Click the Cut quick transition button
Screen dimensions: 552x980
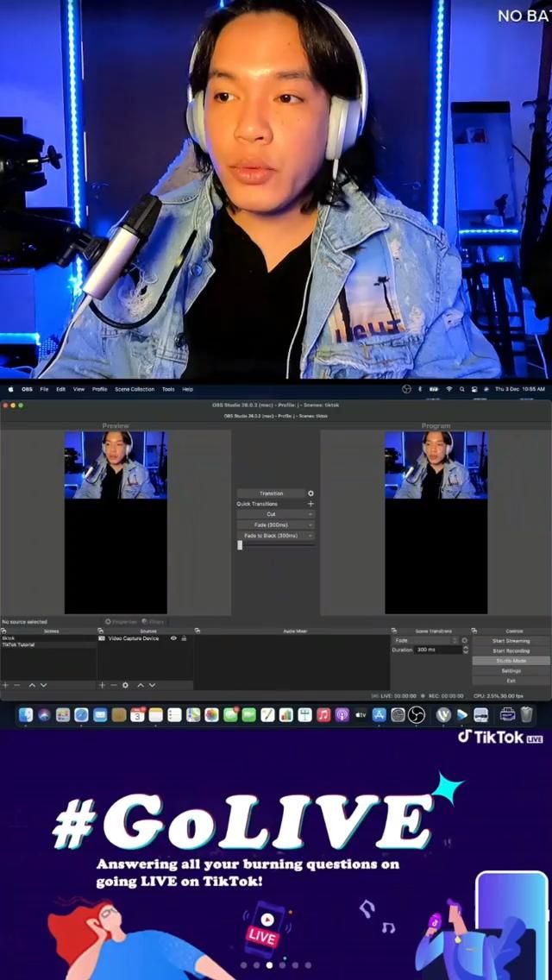(271, 514)
